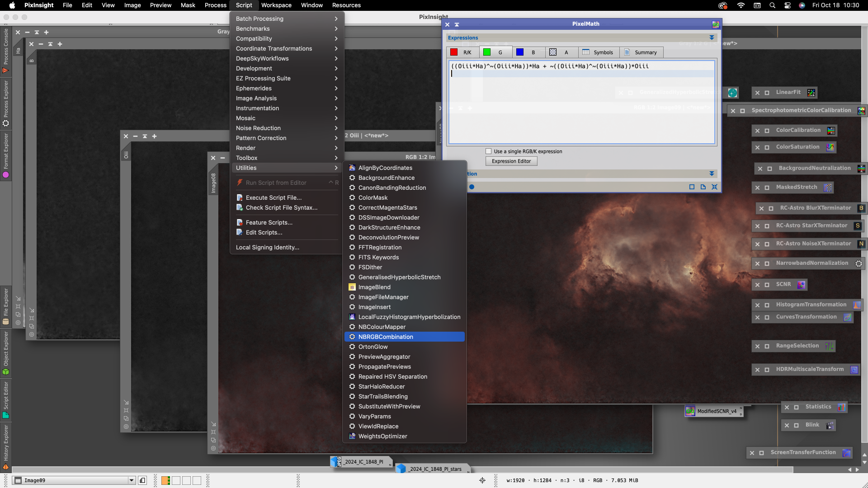Open the BackgroundNeutralization process icon

click(861, 169)
